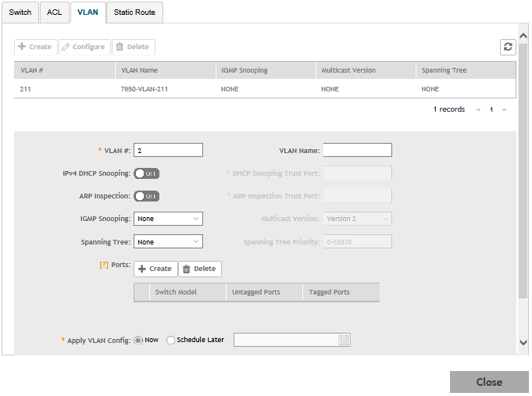The width and height of the screenshot is (532, 396).
Task: Select the Schedule Later radio button
Action: [x=171, y=341]
